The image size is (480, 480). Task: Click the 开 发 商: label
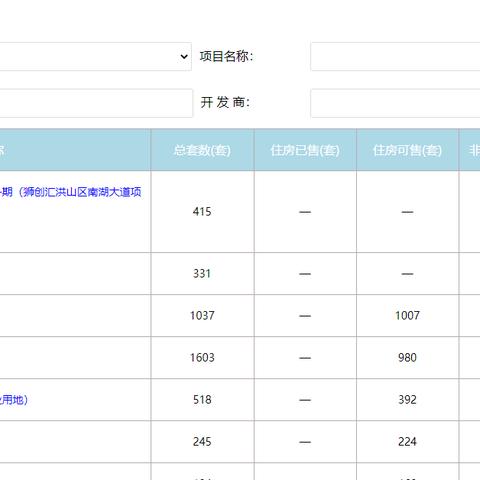(225, 102)
